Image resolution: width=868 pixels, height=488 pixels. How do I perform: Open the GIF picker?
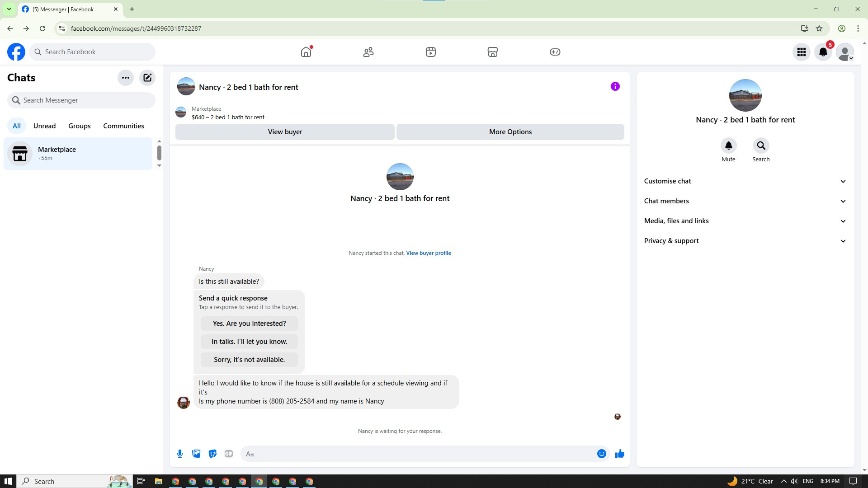coord(229,454)
